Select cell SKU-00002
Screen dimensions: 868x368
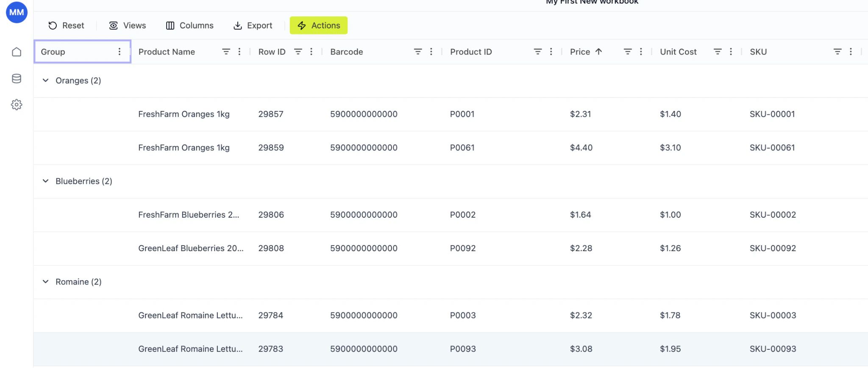(x=773, y=215)
